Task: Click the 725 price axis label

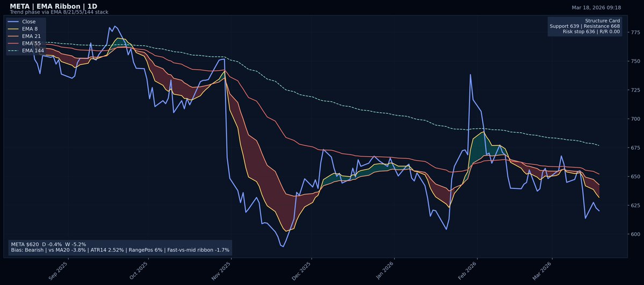Action: pyautogui.click(x=636, y=90)
